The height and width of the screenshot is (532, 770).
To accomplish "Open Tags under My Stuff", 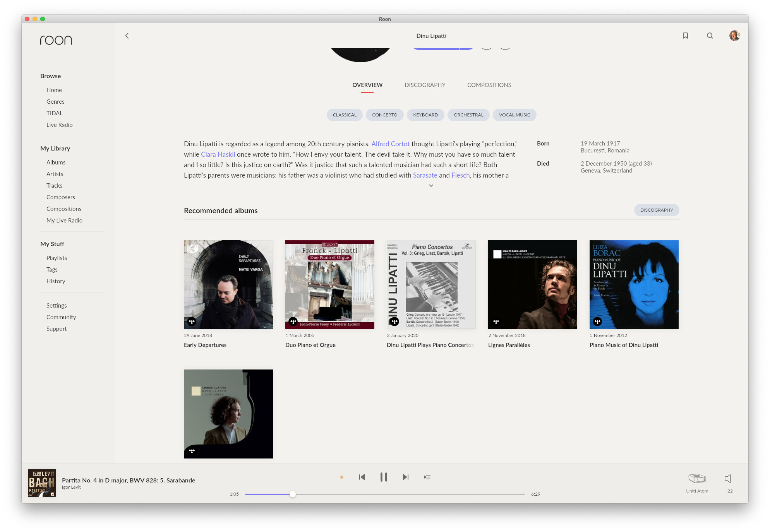I will [52, 270].
